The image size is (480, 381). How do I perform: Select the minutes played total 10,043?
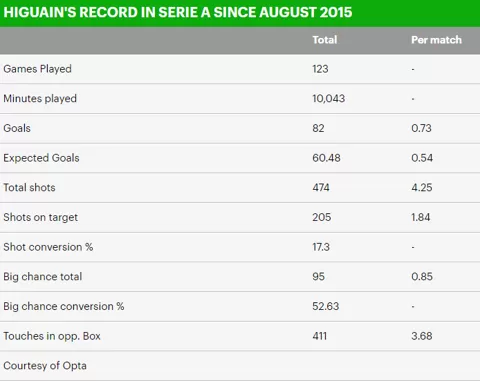pos(328,99)
